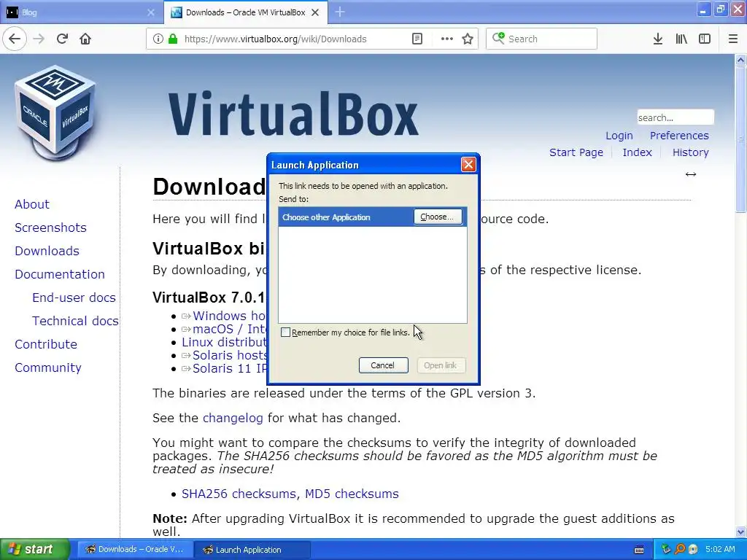Open the library bookshelf icon

pos(681,39)
